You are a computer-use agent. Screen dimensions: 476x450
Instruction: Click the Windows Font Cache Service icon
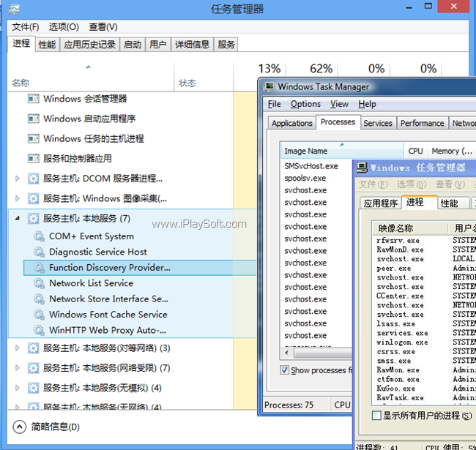[39, 315]
